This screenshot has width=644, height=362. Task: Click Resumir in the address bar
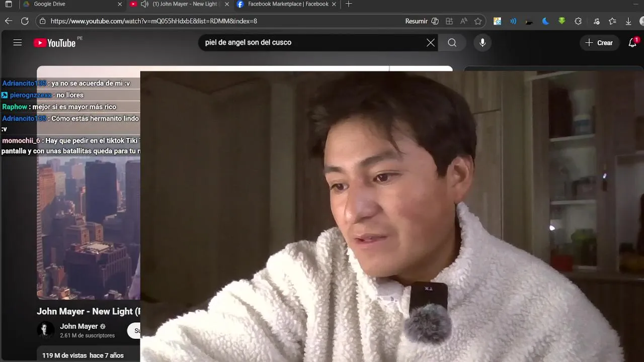(x=416, y=21)
